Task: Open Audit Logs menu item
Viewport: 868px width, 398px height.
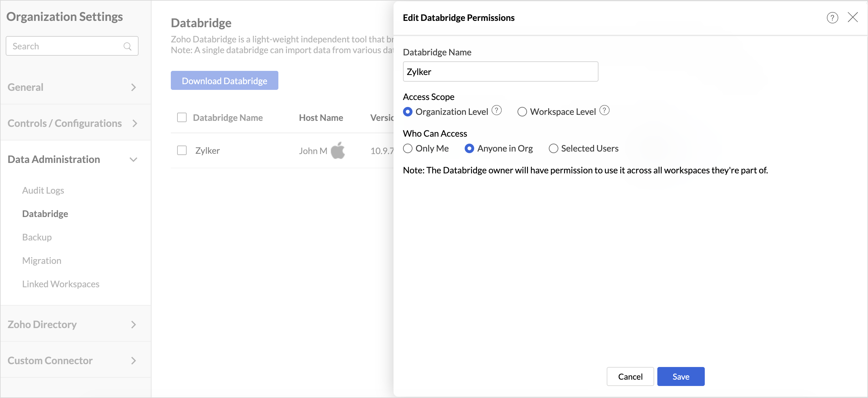Action: tap(43, 190)
